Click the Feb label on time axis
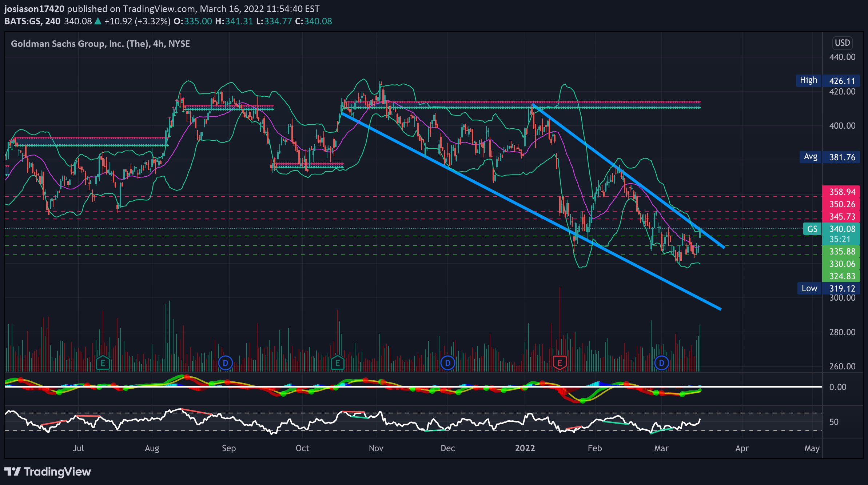 pyautogui.click(x=595, y=448)
